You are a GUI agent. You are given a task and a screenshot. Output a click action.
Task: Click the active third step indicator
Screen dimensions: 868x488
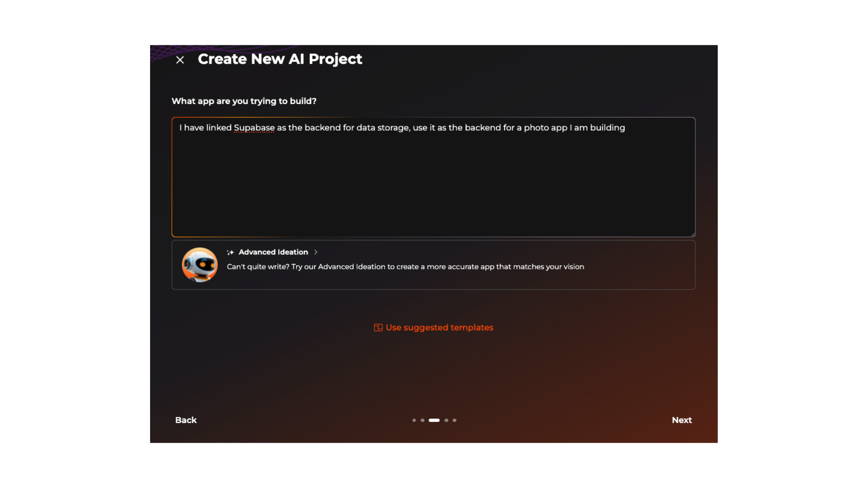[434, 420]
